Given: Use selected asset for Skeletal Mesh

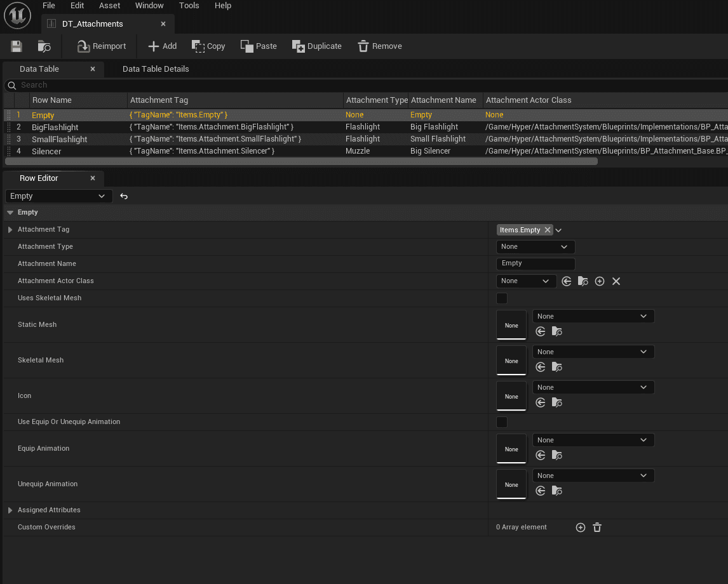Looking at the screenshot, I should click(x=541, y=367).
